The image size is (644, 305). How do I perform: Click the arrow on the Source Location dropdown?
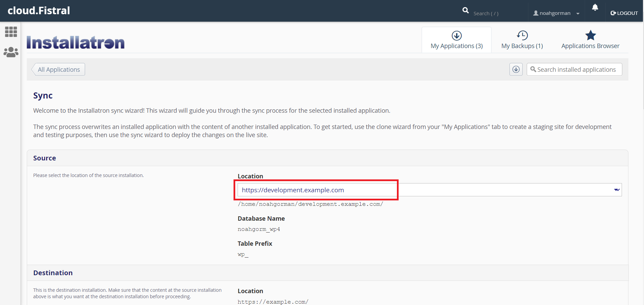point(617,190)
